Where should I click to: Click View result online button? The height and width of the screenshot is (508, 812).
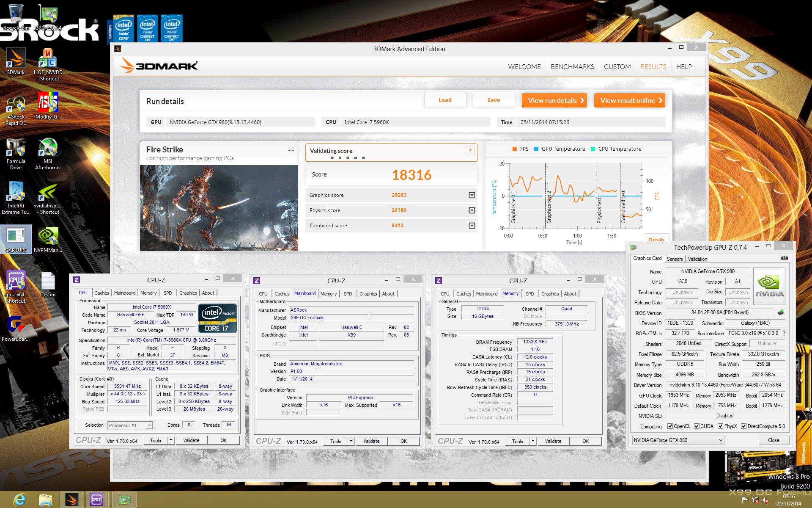tap(630, 100)
